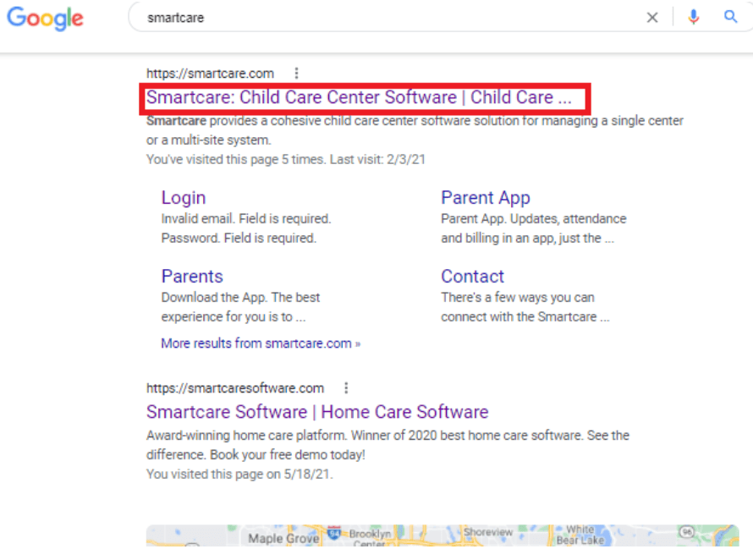Open the Smartcare Software home care result
The width and height of the screenshot is (753, 560).
[317, 411]
